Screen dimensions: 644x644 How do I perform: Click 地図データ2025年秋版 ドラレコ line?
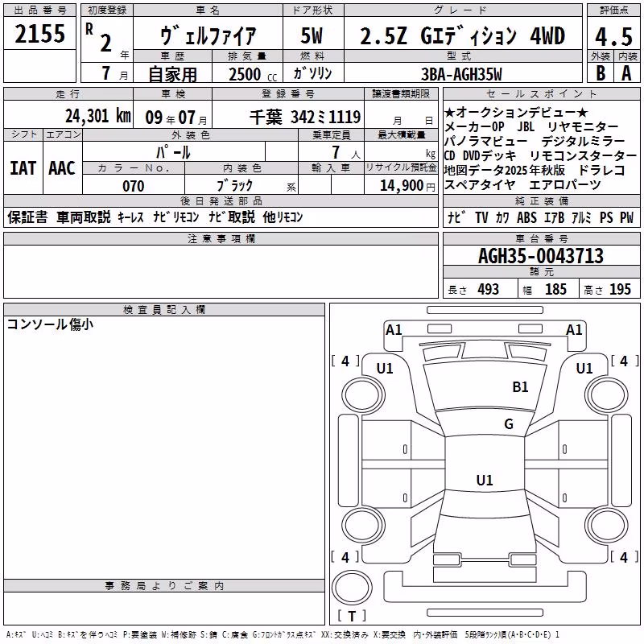[535, 170]
